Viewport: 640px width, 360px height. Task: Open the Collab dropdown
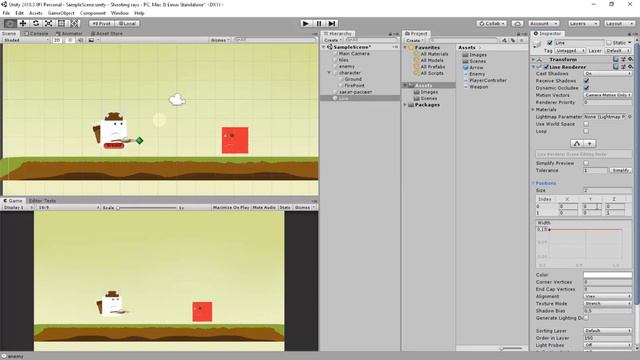coord(491,24)
